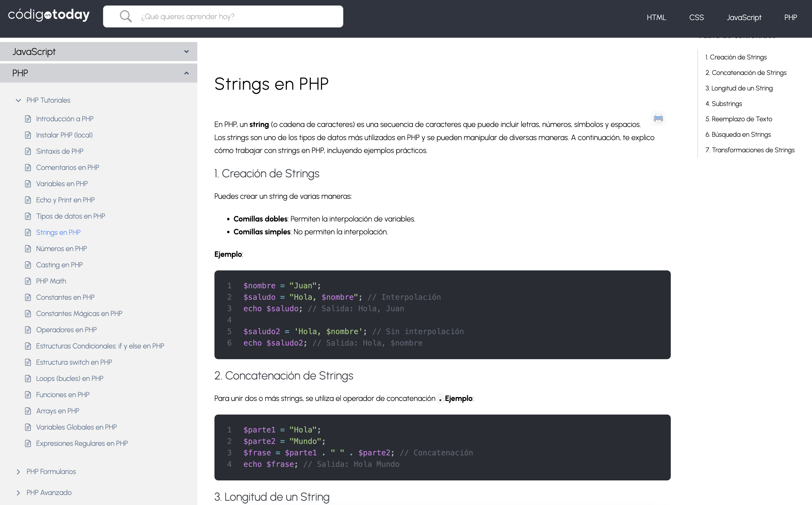Click document icon beside Casting en PHP
The image size is (812, 505).
pyautogui.click(x=28, y=265)
